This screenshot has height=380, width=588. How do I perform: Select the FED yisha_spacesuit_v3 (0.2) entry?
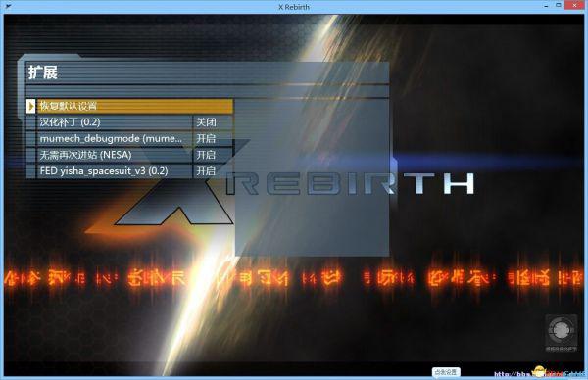point(115,171)
